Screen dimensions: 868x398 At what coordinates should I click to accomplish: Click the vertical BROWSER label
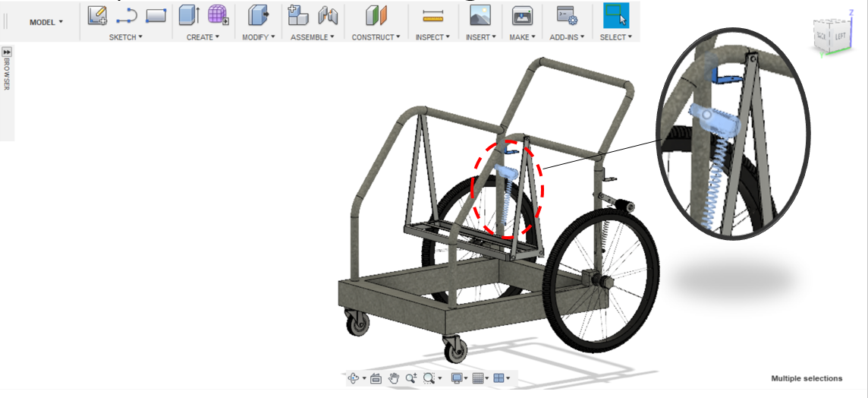7,74
